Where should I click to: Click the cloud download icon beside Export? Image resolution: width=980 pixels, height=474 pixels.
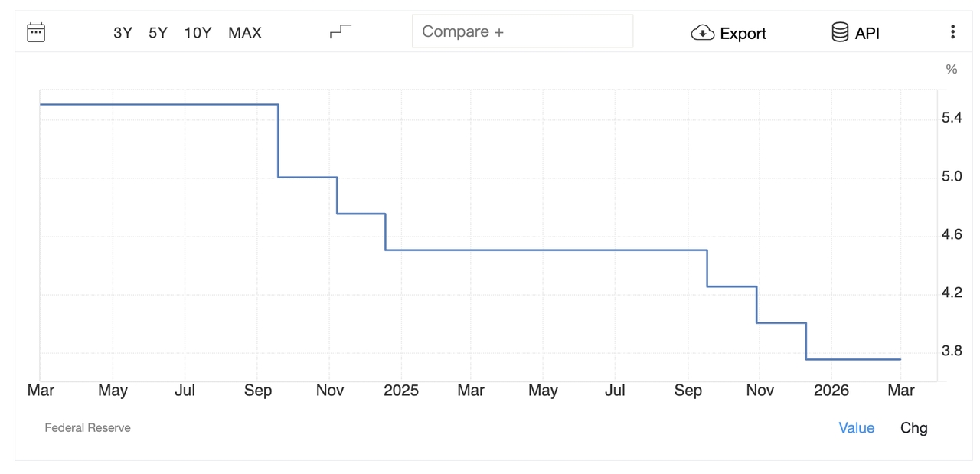[702, 33]
